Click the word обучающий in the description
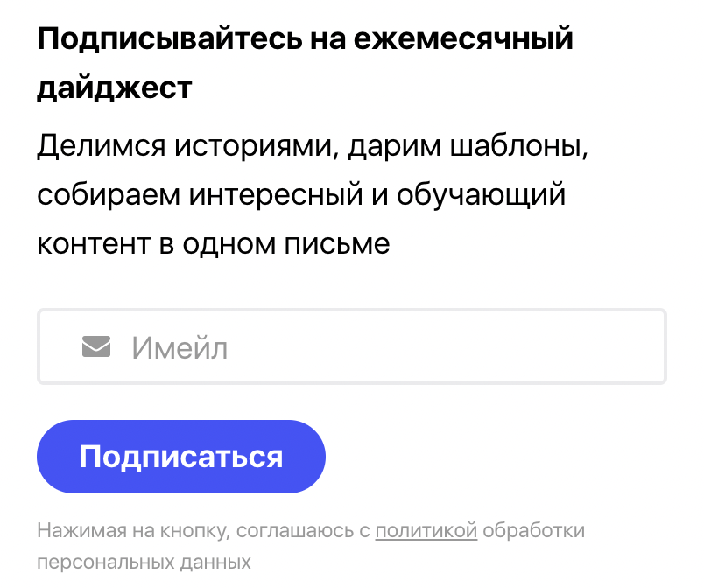Viewport: 704px width, 588px height. [x=481, y=196]
